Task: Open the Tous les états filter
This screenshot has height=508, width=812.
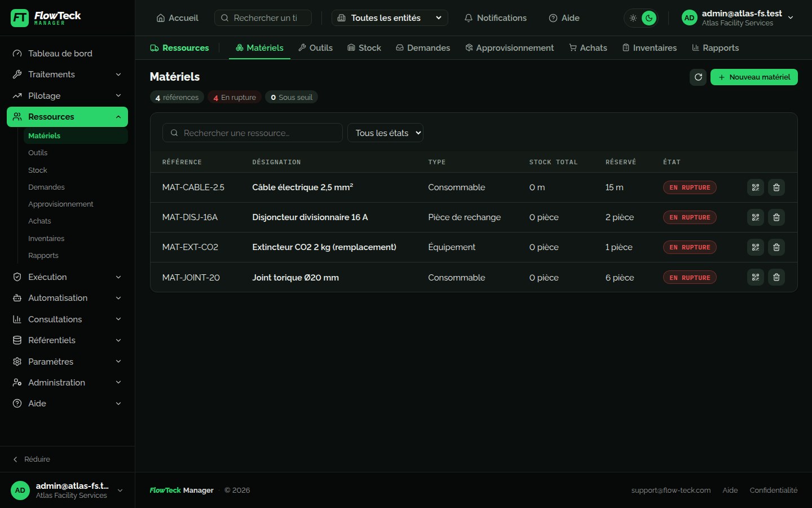Action: pyautogui.click(x=385, y=133)
